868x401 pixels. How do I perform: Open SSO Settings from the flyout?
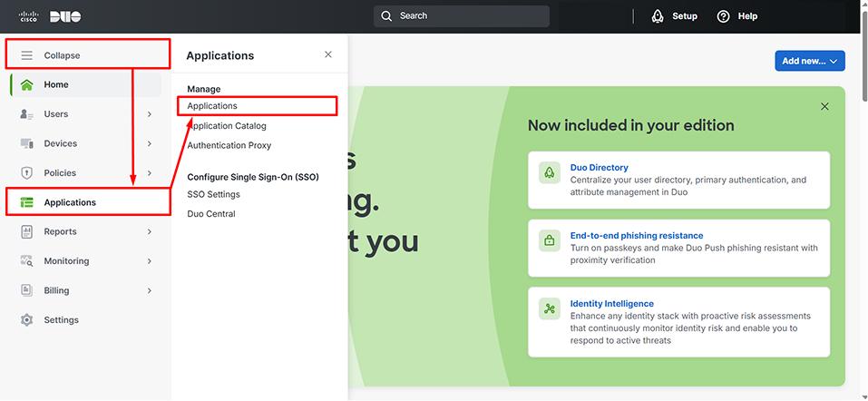coord(213,194)
